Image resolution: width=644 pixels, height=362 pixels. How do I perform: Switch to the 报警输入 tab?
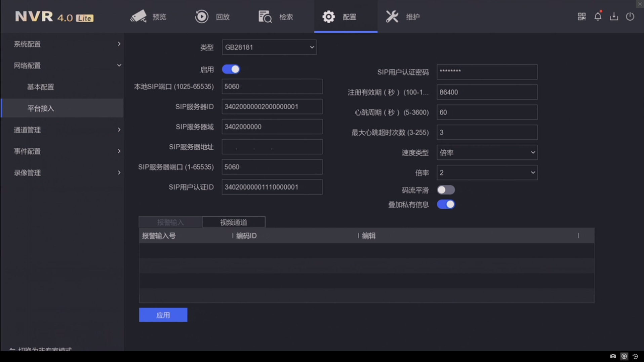(170, 222)
